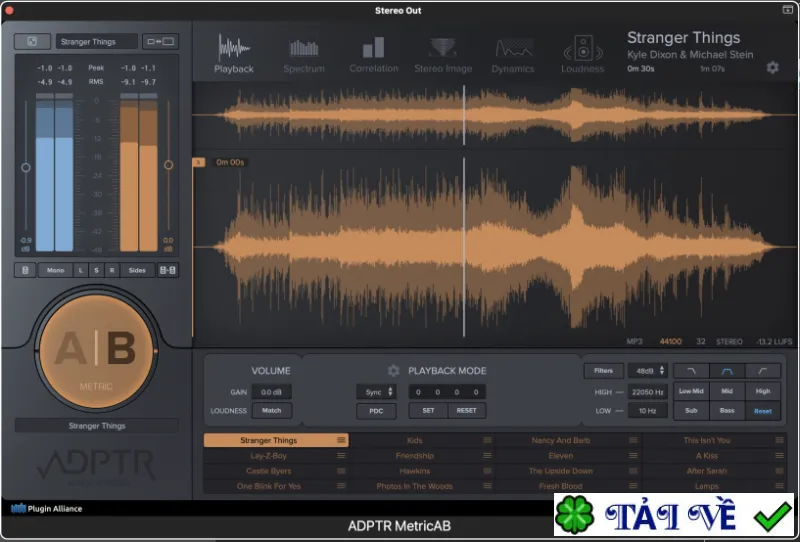The width and height of the screenshot is (800, 542).
Task: Toggle the large A|B switch knob
Action: tap(96, 351)
